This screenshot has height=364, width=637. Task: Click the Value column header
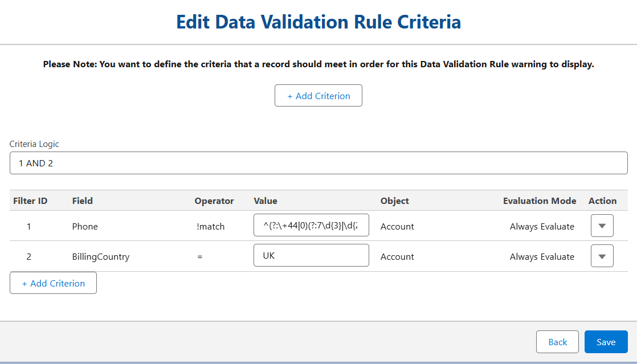[x=266, y=201]
